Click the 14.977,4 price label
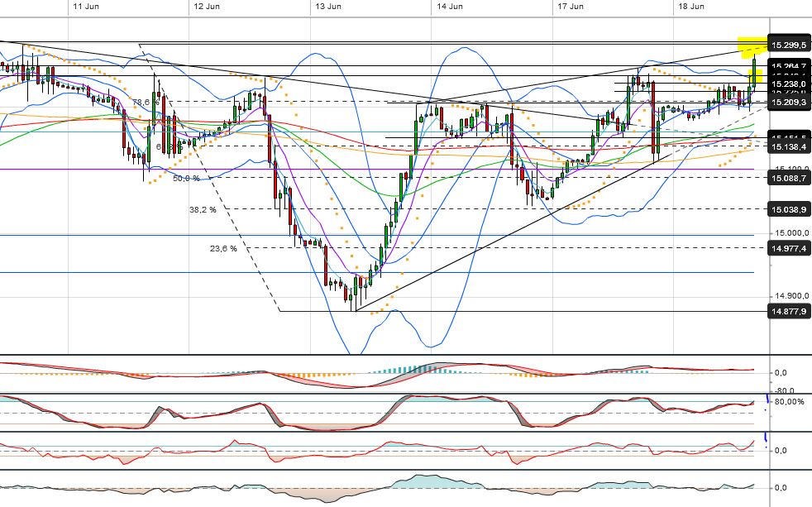 coord(789,249)
